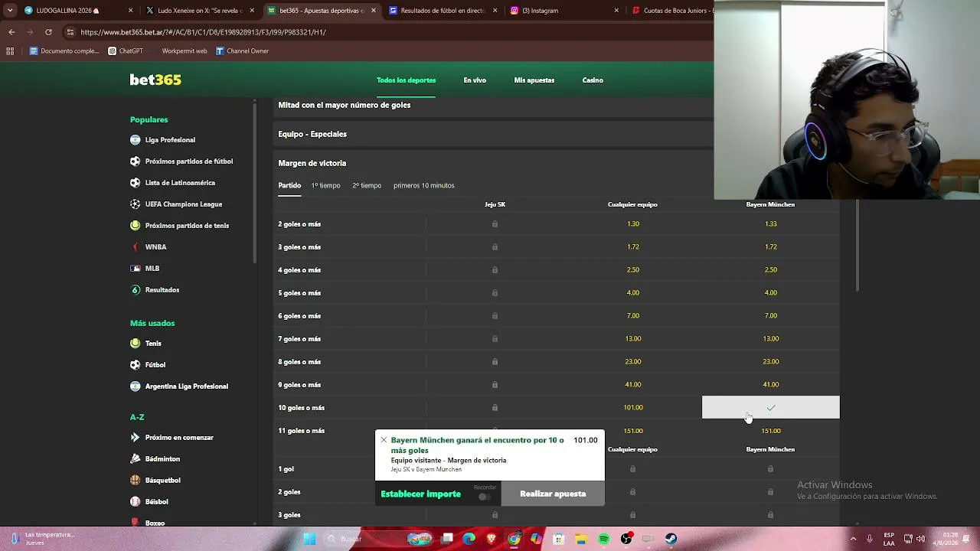
Task: Open Todos los deportes in the header
Action: [406, 80]
